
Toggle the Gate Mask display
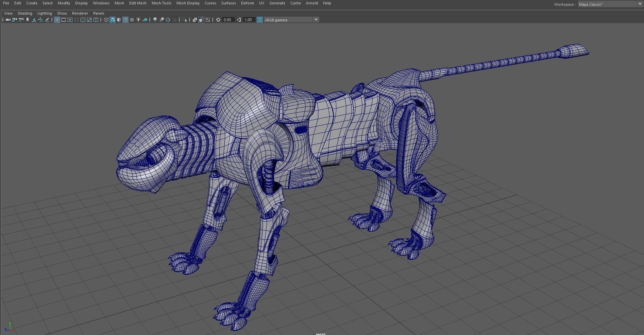[77, 20]
